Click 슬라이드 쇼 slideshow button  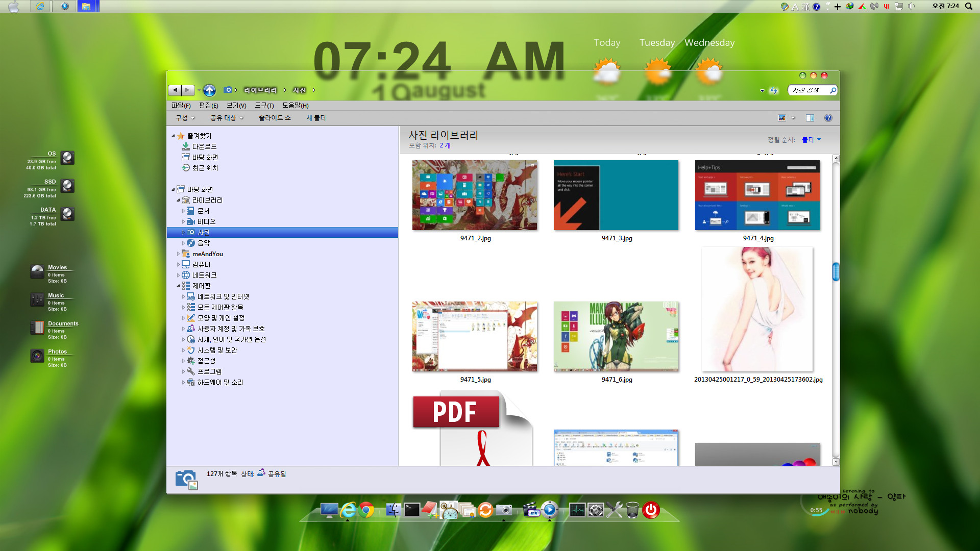(x=275, y=118)
